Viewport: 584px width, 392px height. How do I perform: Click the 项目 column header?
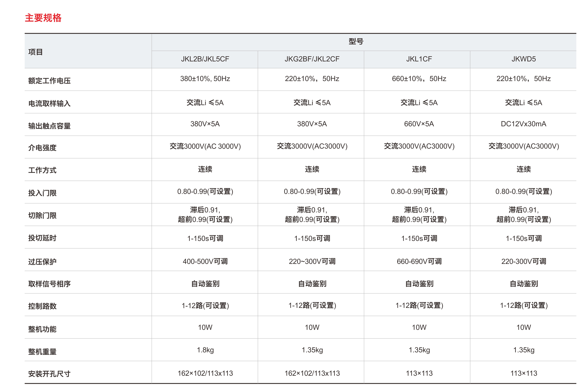click(35, 52)
